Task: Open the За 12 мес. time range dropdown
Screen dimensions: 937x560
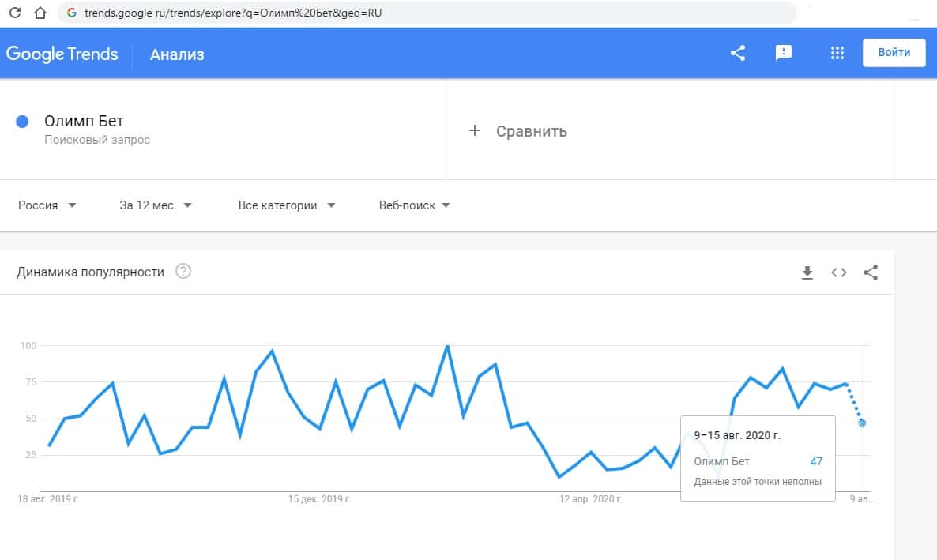Action: [156, 205]
